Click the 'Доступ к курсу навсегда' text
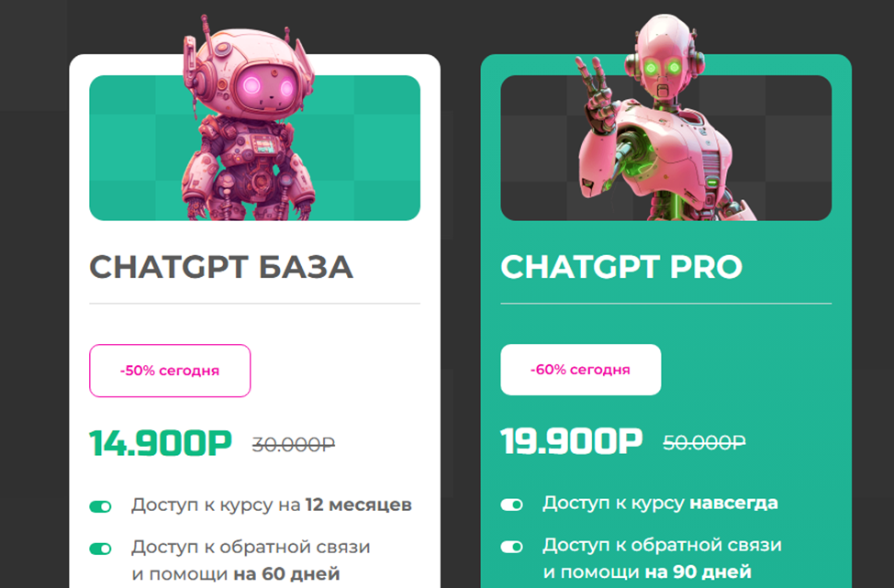894x588 pixels. [660, 503]
